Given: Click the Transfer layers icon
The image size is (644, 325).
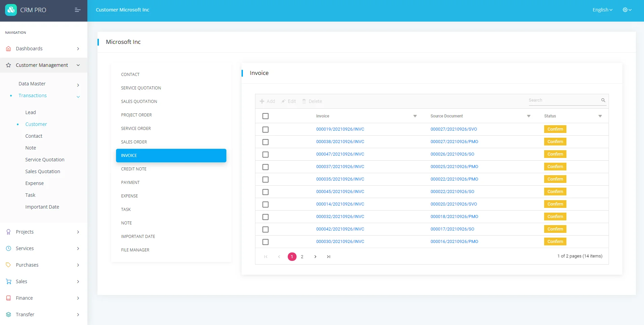Looking at the screenshot, I should [8, 314].
